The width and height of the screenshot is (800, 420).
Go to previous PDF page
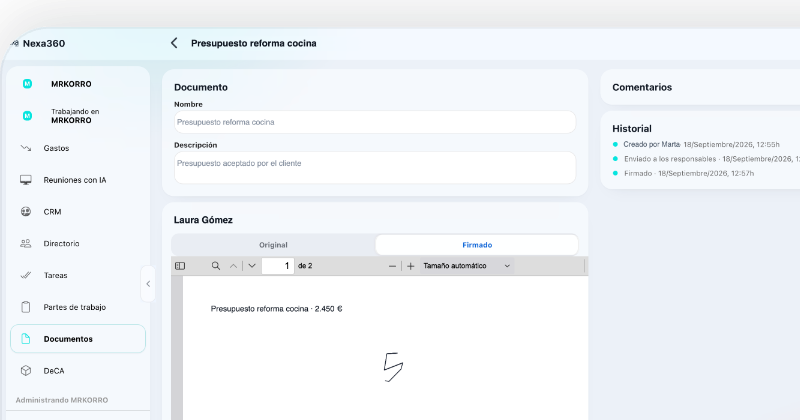[x=233, y=266]
